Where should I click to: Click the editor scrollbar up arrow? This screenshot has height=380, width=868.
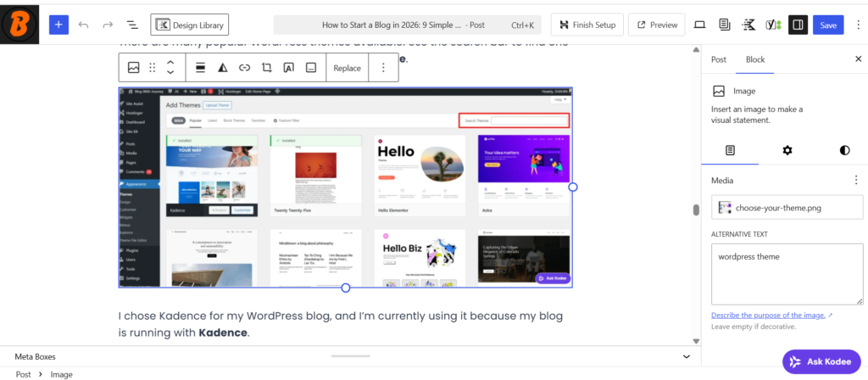point(697,50)
